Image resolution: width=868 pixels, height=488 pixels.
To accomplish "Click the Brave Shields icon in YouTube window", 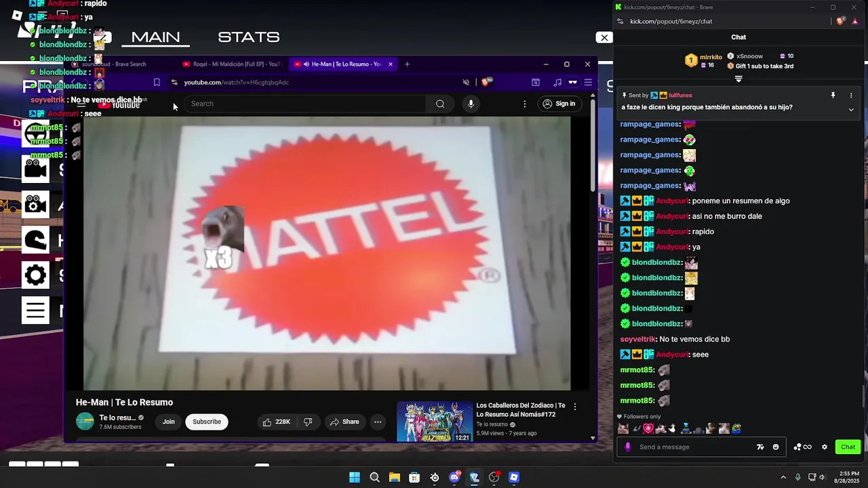I will 486,82.
